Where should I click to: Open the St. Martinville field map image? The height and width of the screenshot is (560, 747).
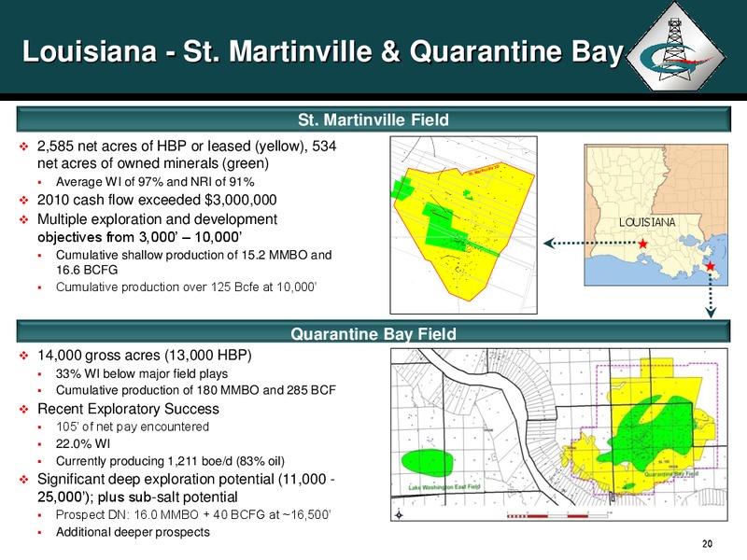[463, 225]
